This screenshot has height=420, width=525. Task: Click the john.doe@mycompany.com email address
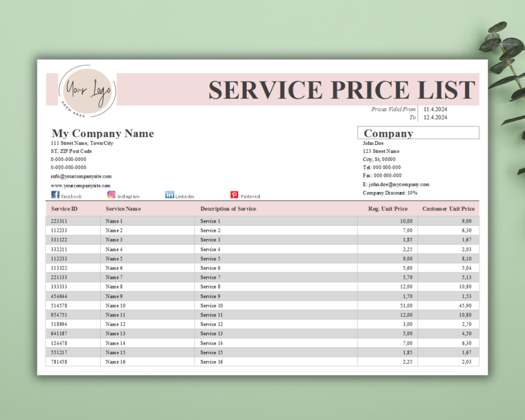[396, 184]
